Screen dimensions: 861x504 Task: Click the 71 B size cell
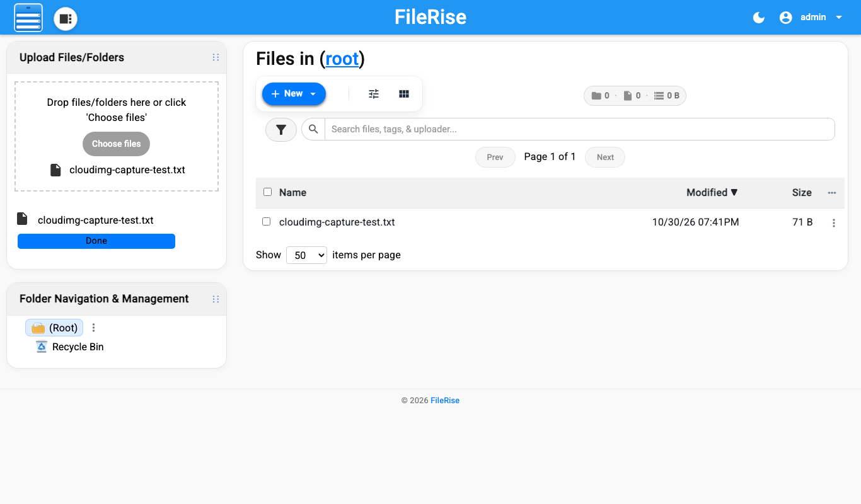point(802,222)
